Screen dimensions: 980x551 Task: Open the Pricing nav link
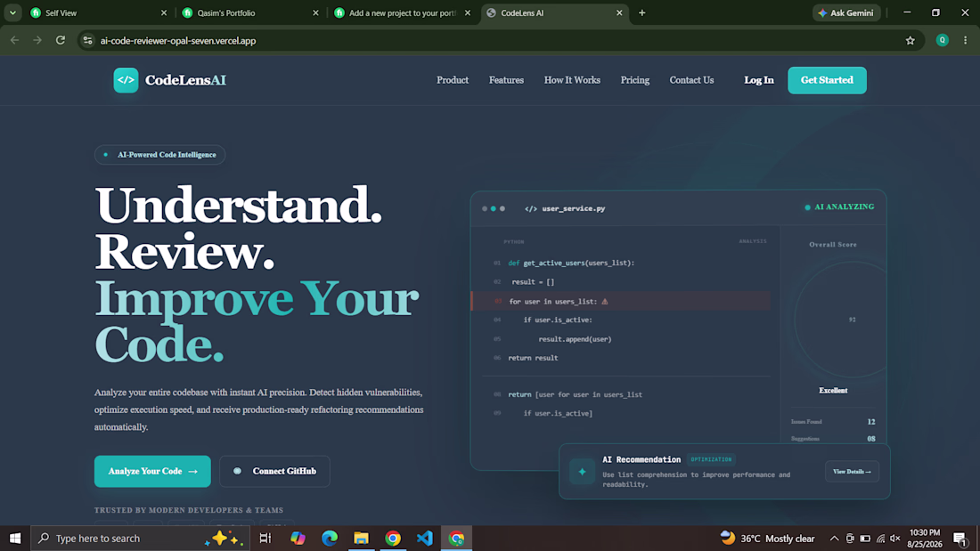coord(635,80)
